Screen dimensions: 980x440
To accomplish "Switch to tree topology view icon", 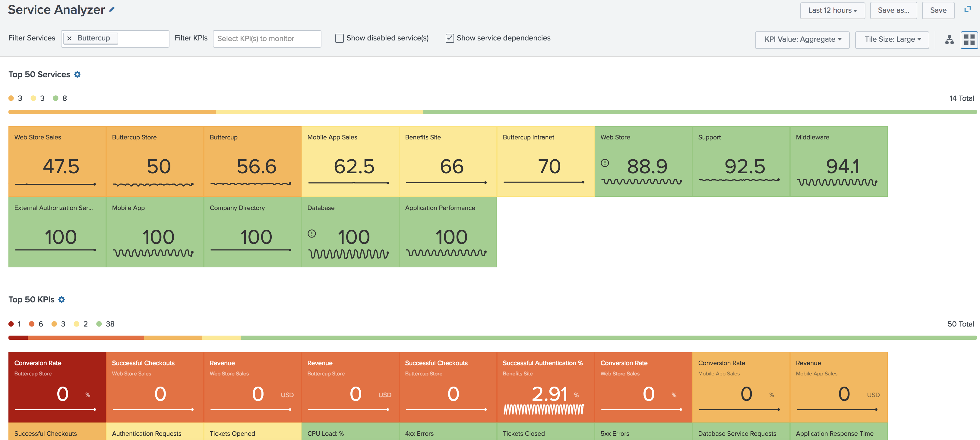I will click(949, 40).
